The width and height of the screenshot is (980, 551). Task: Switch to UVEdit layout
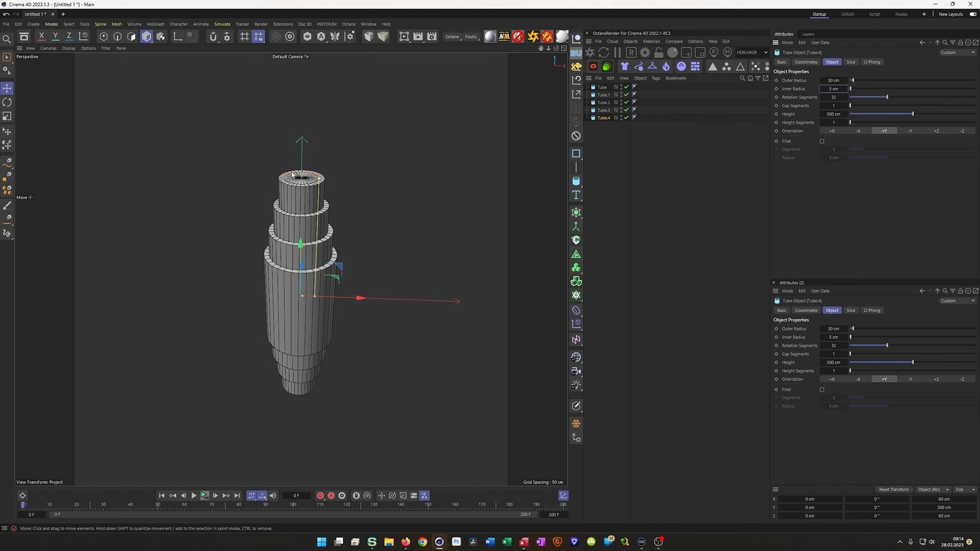click(847, 14)
